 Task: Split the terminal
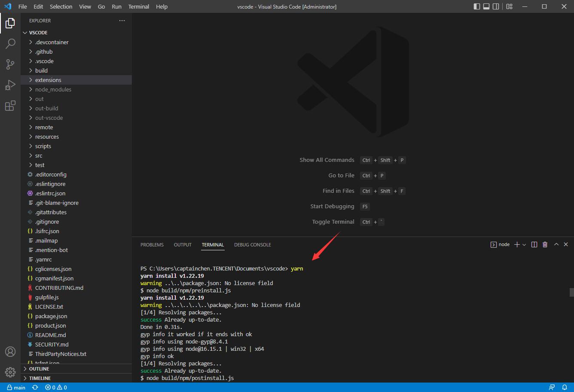(534, 244)
